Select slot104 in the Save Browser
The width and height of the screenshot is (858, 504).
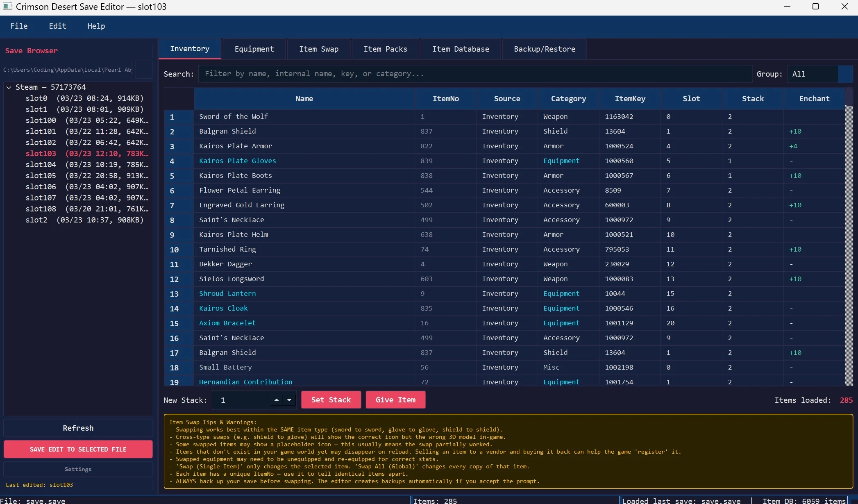point(86,165)
